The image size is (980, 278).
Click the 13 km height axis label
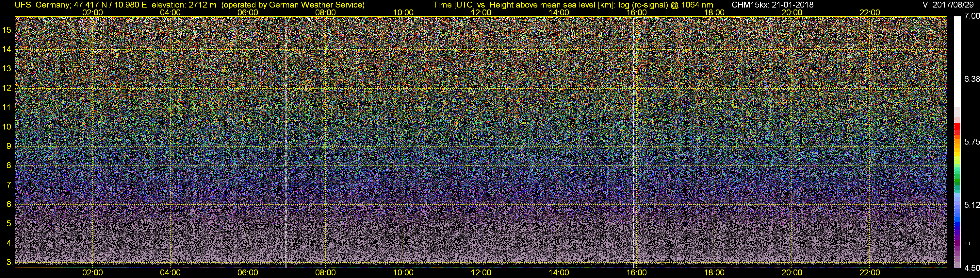tap(7, 69)
